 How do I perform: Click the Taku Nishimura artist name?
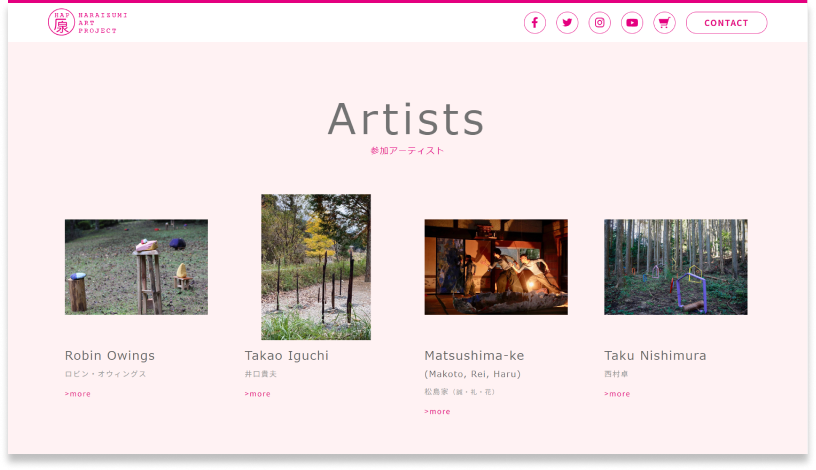tap(655, 356)
